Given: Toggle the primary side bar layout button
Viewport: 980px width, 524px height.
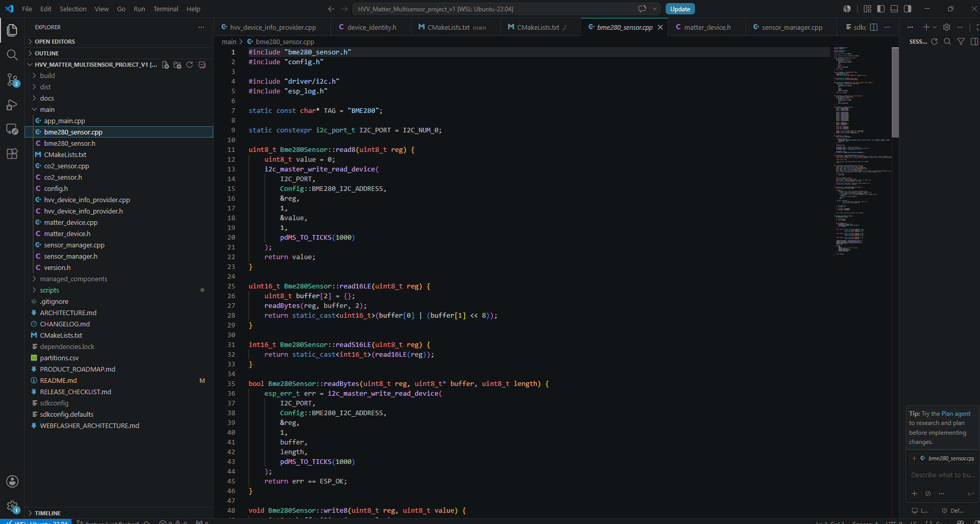Looking at the screenshot, I should coord(881,9).
